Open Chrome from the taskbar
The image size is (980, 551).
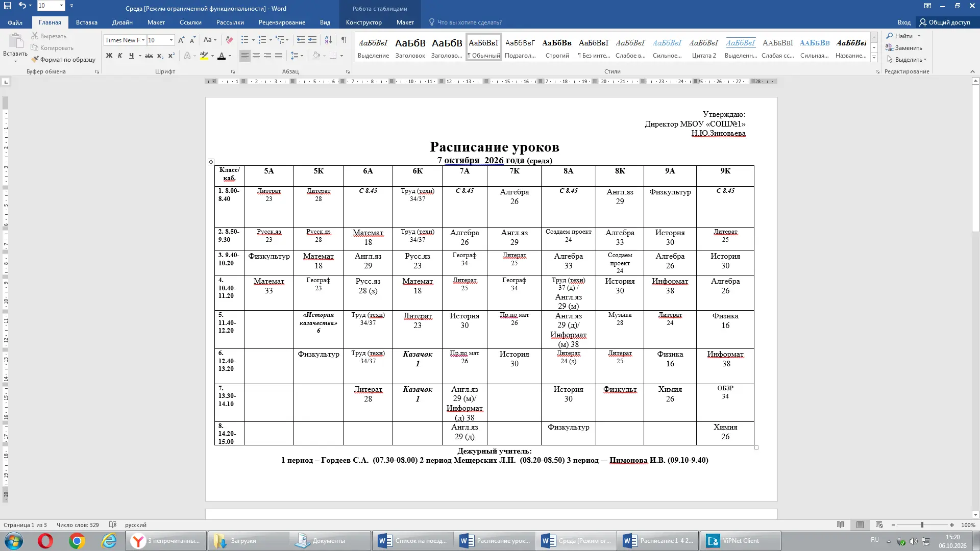(x=77, y=541)
